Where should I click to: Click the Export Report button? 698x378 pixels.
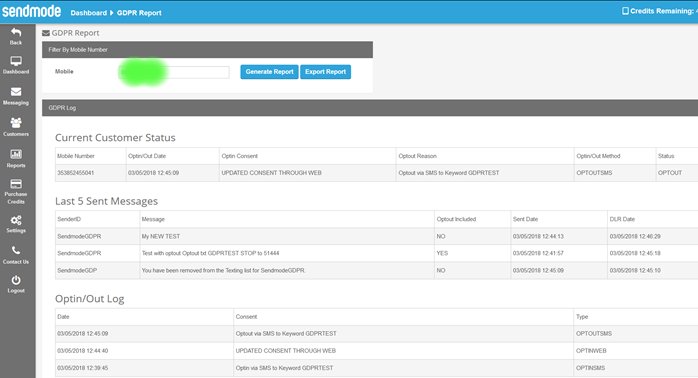325,72
